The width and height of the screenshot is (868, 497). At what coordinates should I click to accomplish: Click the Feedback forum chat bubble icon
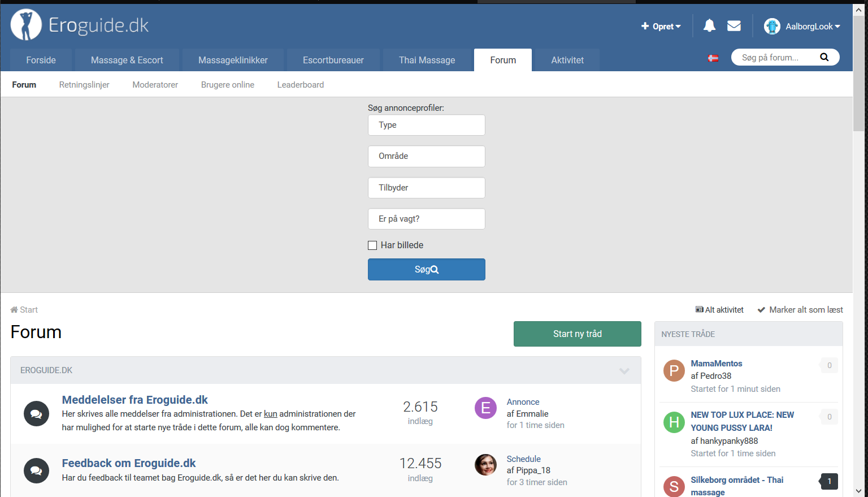tap(36, 470)
